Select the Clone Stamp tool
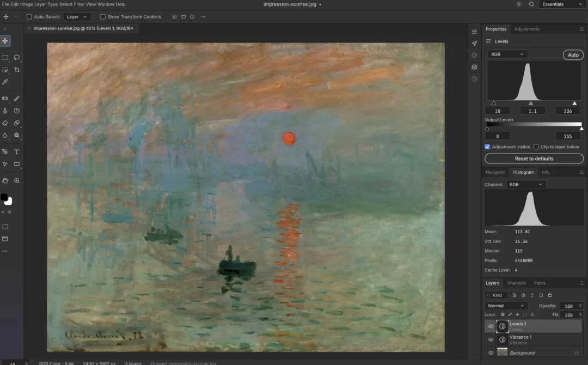The height and width of the screenshot is (365, 588). (5, 111)
